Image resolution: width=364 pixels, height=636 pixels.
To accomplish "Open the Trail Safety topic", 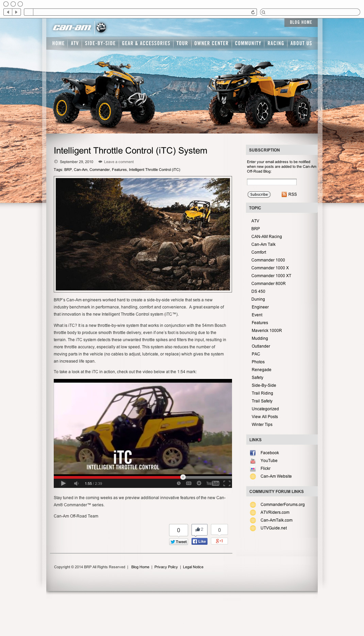I will tap(262, 401).
